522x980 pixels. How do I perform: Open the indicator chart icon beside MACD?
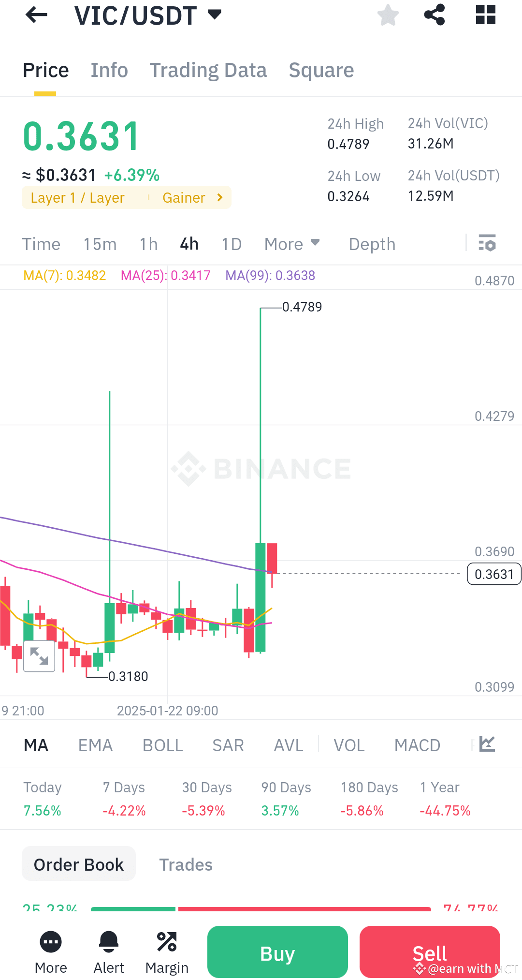[x=487, y=744]
